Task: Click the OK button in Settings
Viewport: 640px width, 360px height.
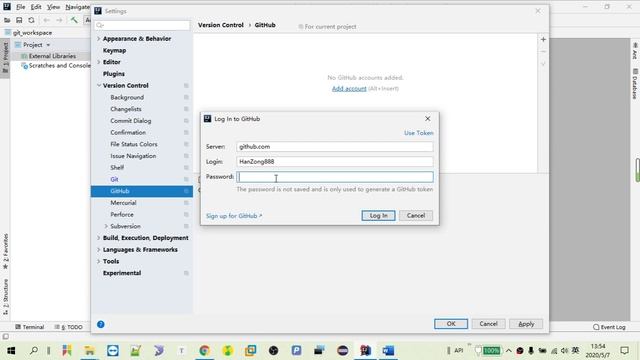Action: coord(451,324)
